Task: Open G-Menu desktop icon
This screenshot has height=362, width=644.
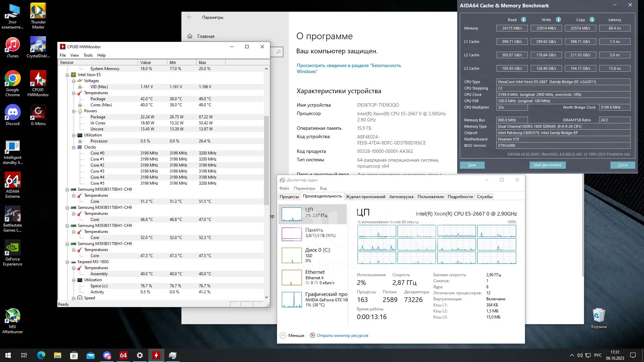Action: click(x=38, y=115)
